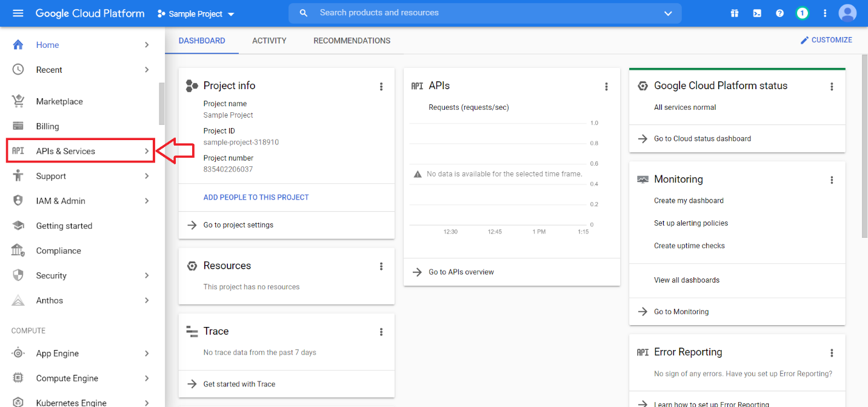Image resolution: width=868 pixels, height=407 pixels.
Task: Open Resources card options menu
Action: (x=381, y=266)
